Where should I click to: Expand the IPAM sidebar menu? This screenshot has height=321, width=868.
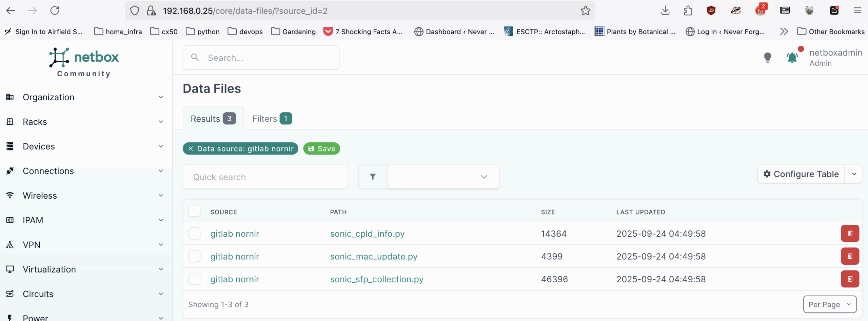pyautogui.click(x=85, y=220)
